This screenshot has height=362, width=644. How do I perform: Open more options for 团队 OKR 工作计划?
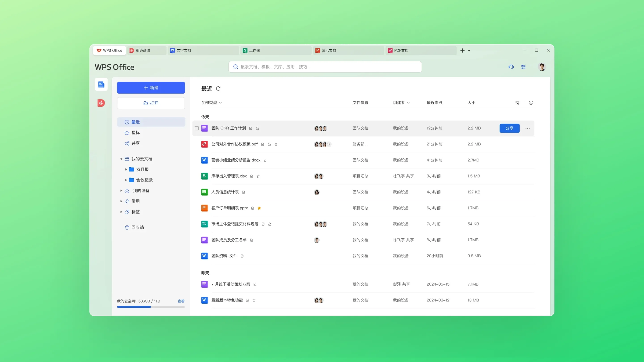[x=527, y=128]
